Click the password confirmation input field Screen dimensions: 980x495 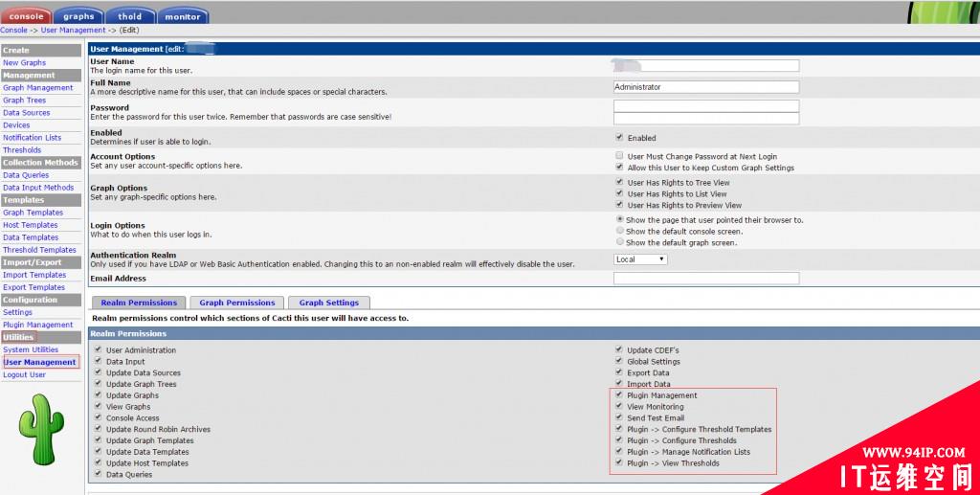706,119
